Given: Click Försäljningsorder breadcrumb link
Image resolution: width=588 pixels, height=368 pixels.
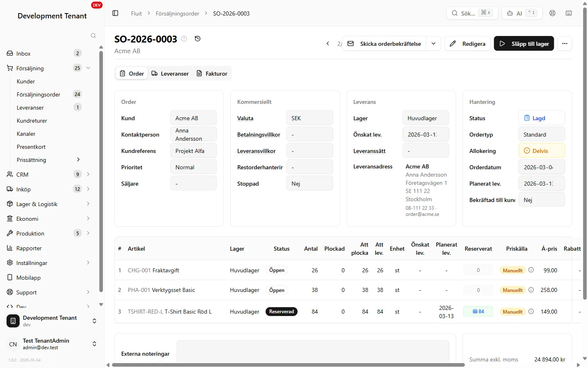Looking at the screenshot, I should (x=177, y=13).
